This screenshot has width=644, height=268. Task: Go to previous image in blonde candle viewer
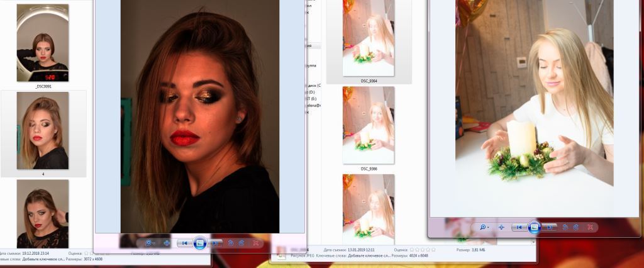click(x=519, y=227)
